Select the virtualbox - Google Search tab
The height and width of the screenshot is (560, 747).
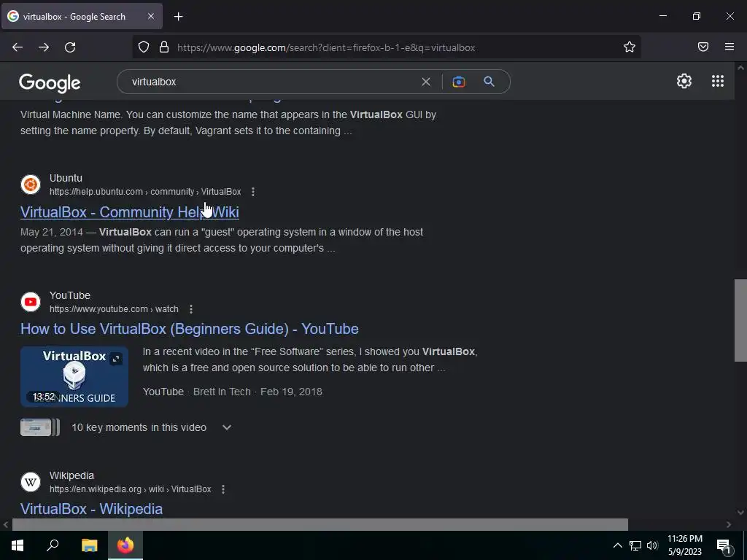click(x=82, y=17)
